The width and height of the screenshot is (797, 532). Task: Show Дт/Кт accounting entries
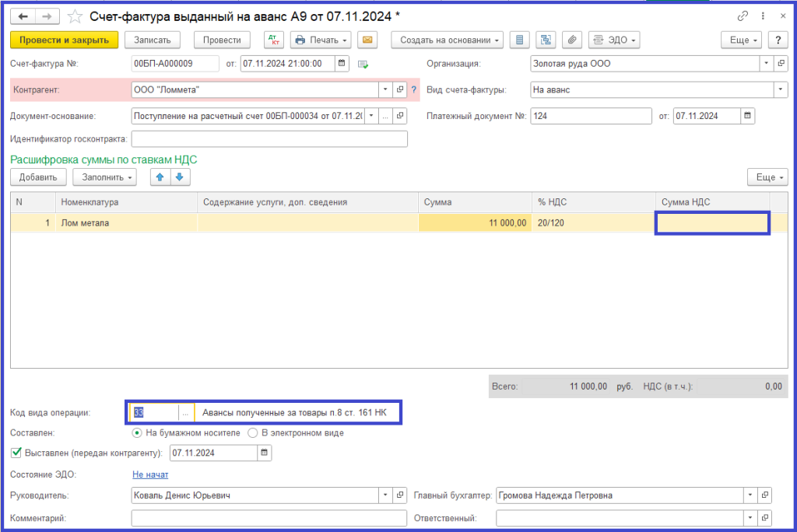pyautogui.click(x=275, y=40)
